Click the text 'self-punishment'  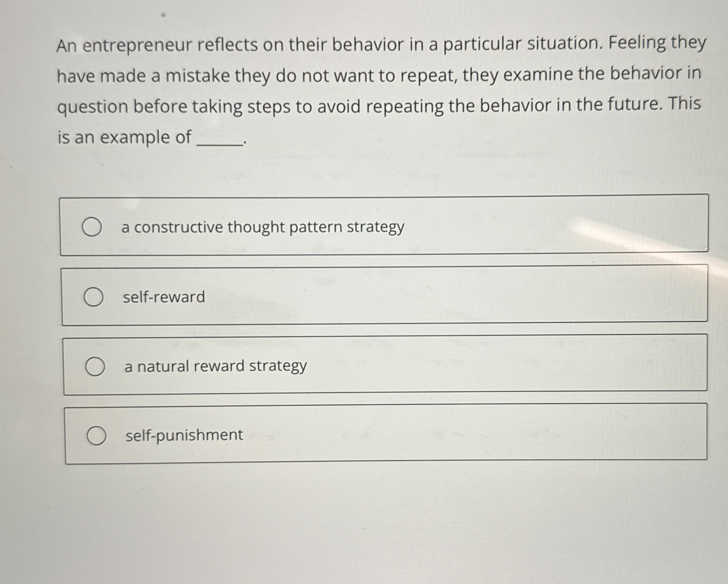click(x=183, y=436)
